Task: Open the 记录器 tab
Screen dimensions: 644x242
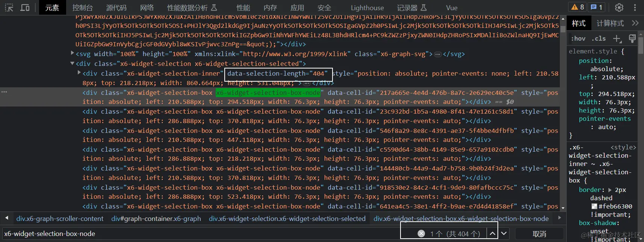Action: [x=412, y=8]
